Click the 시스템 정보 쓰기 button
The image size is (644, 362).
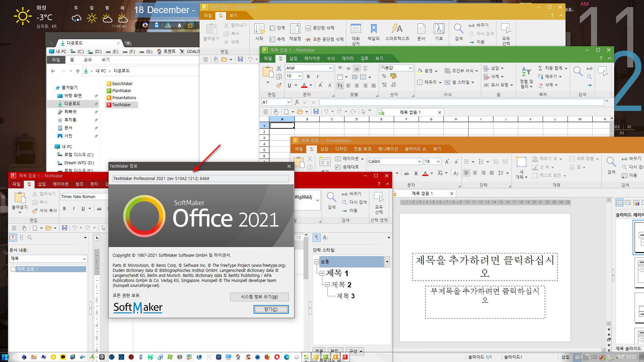[259, 297]
